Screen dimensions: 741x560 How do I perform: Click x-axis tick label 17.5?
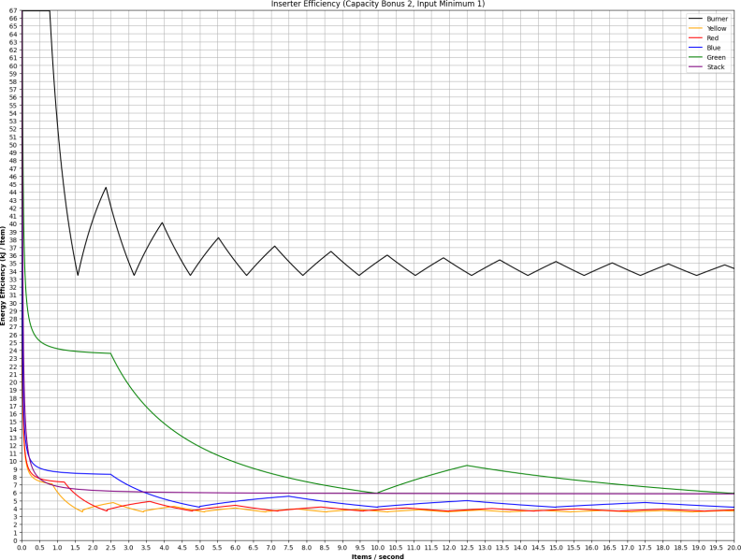coord(645,548)
